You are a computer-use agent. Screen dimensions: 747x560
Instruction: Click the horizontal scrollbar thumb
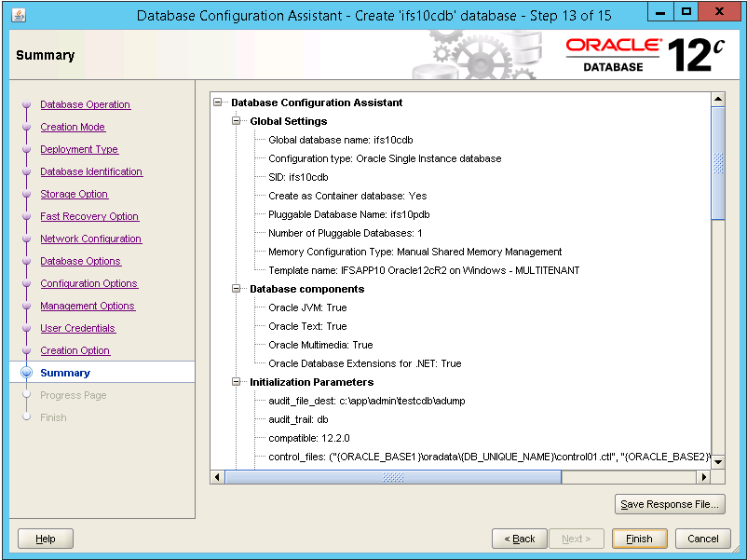point(393,477)
